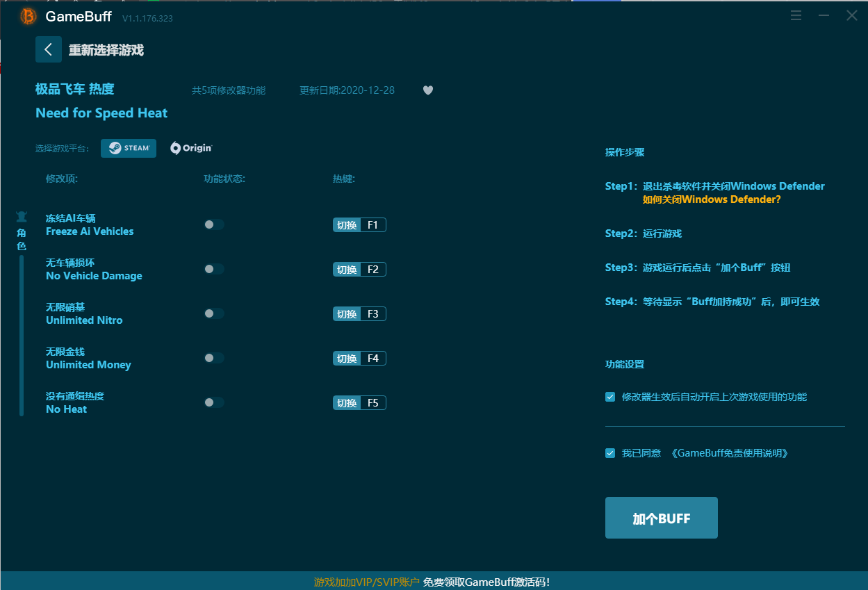Minimize the GameBuff window
868x590 pixels.
click(824, 16)
